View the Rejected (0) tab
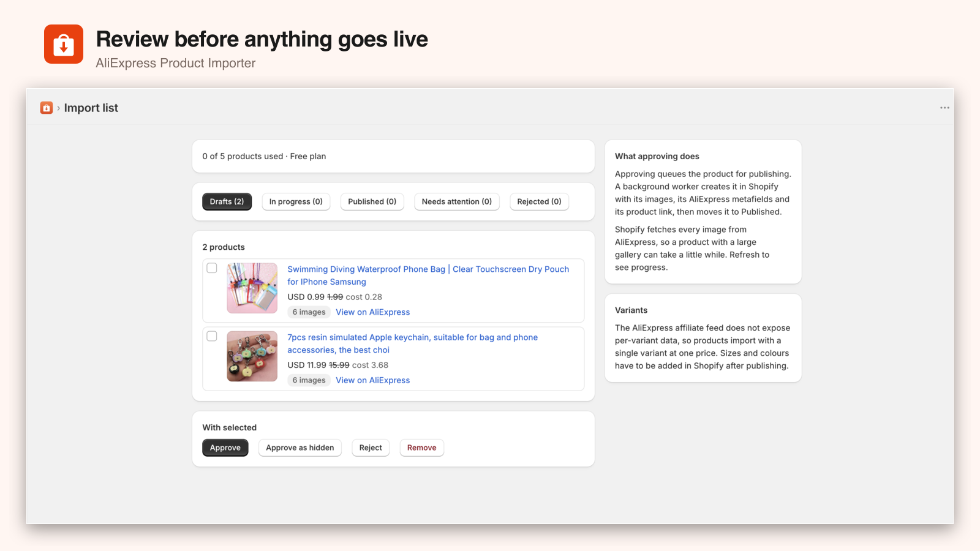This screenshot has height=551, width=980. pos(539,201)
